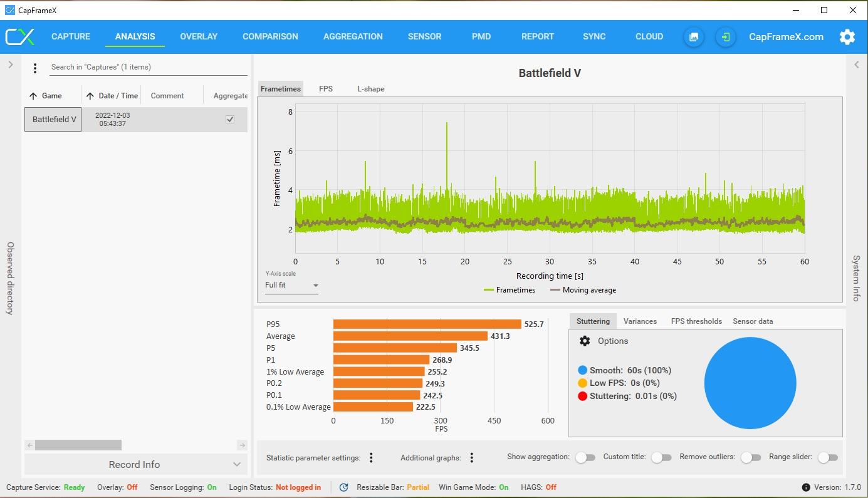Click the Search in Captures field
Viewport: 868px width, 498px height.
[149, 67]
